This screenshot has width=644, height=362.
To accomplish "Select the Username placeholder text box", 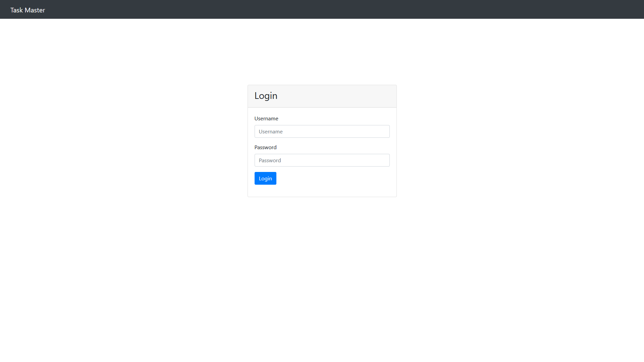I will [322, 131].
